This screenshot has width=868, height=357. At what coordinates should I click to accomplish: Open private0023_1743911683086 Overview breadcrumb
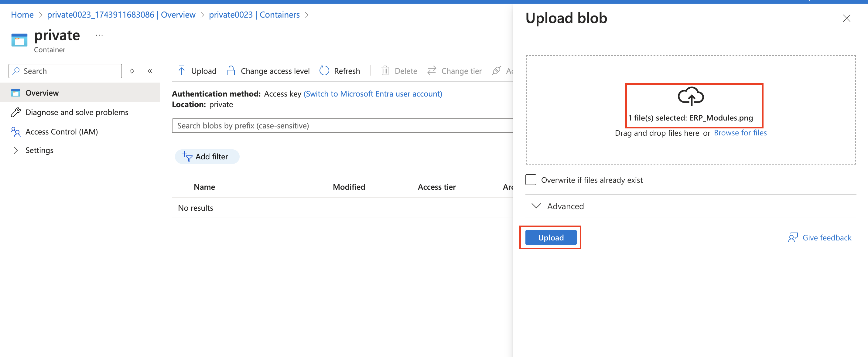point(121,15)
